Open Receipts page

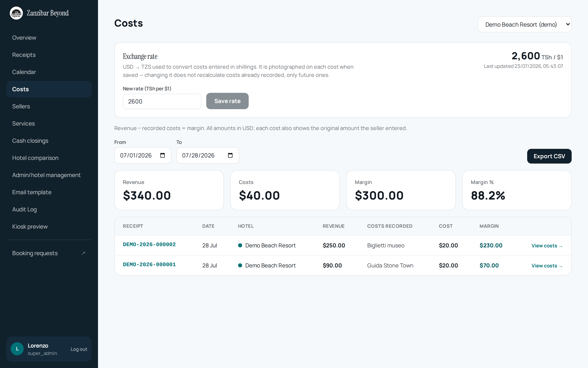point(49,55)
